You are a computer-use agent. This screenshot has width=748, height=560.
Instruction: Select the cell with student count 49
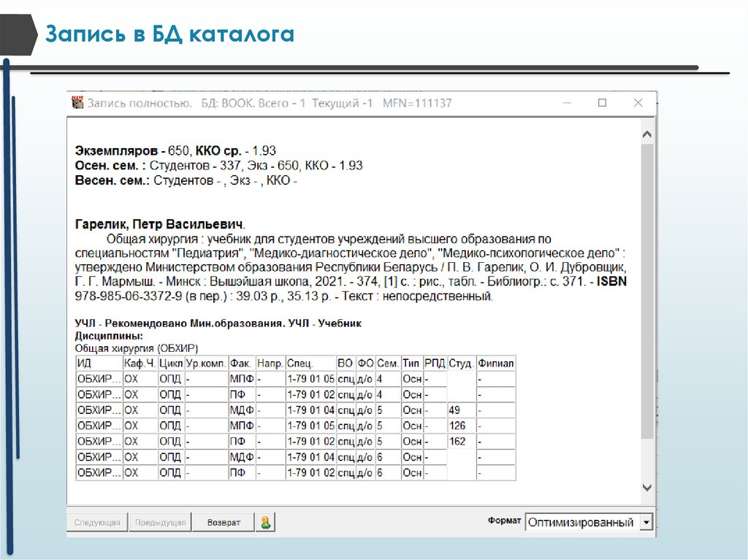click(460, 410)
